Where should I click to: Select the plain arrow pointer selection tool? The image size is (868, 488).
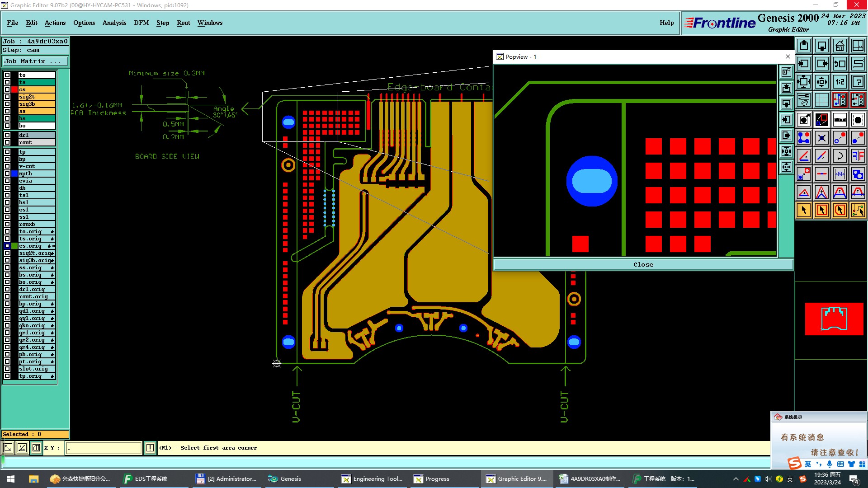[804, 210]
